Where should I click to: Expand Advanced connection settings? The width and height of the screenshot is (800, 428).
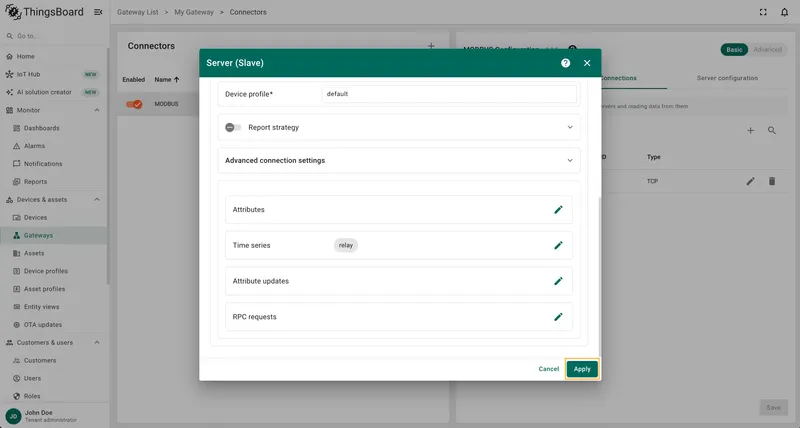pyautogui.click(x=570, y=160)
